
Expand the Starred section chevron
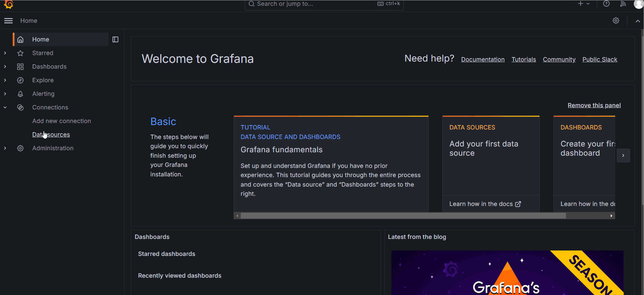5,53
